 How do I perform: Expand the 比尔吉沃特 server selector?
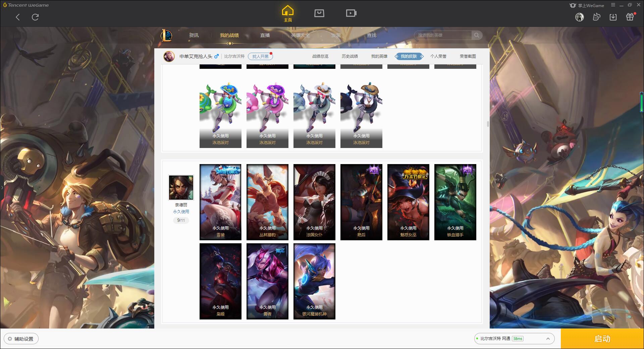tap(514, 339)
